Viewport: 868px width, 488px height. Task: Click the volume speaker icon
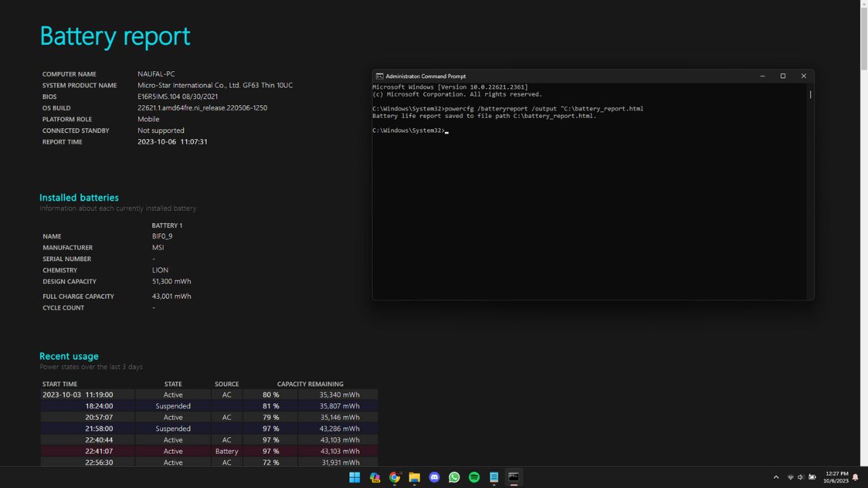(801, 477)
